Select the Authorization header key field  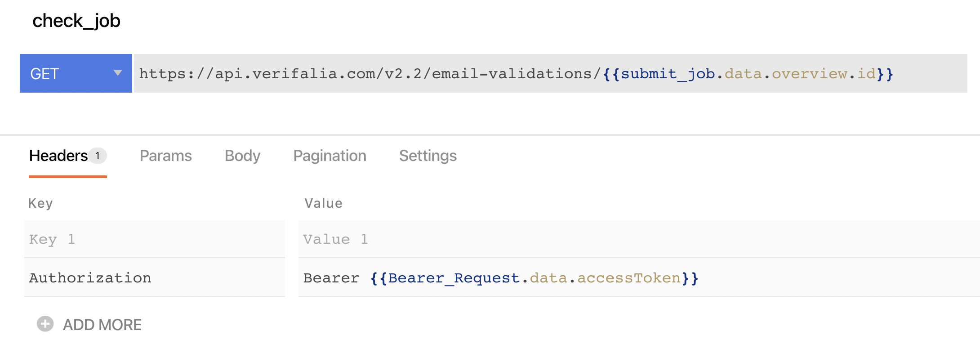(x=154, y=278)
